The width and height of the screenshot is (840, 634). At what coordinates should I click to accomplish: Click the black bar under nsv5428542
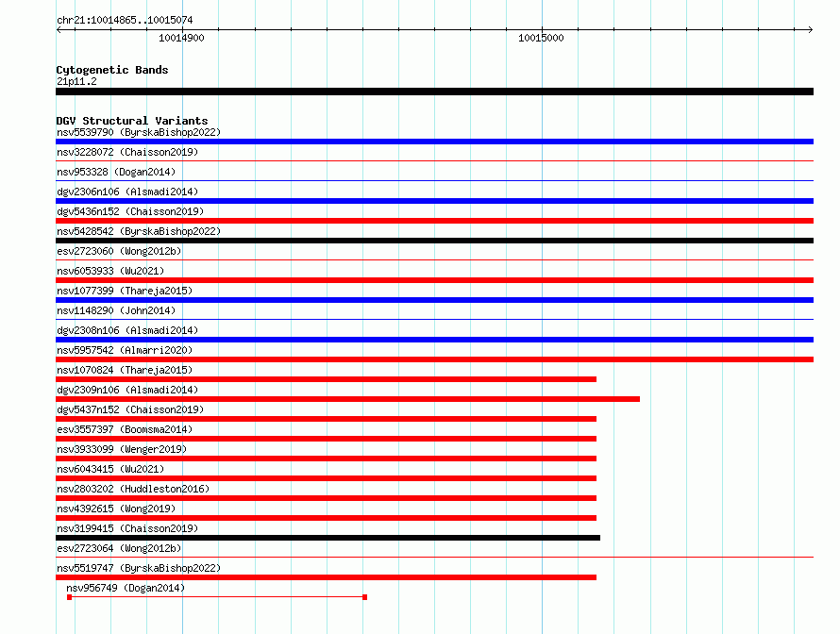[434, 241]
